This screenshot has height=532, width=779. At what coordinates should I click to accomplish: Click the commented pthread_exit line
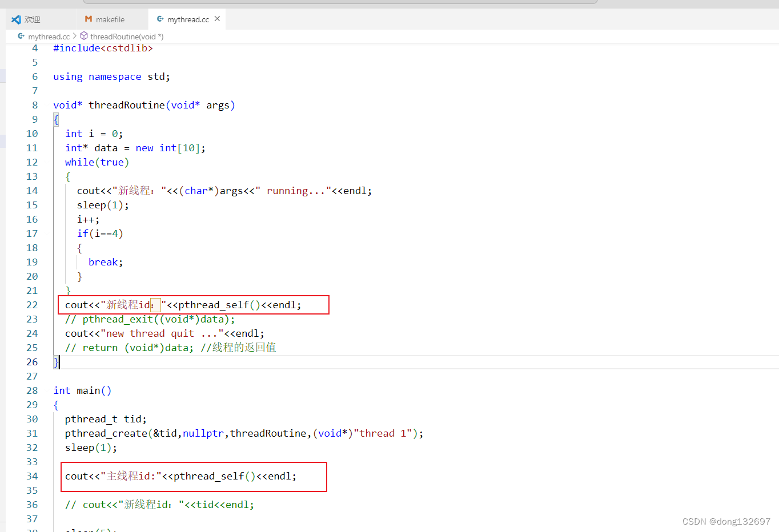(x=150, y=319)
